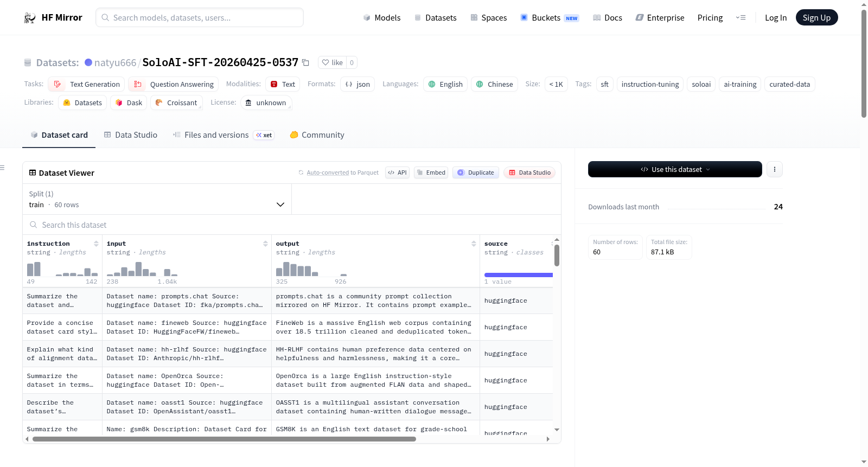The width and height of the screenshot is (868, 467).
Task: Click the unknown license tag
Action: point(266,103)
